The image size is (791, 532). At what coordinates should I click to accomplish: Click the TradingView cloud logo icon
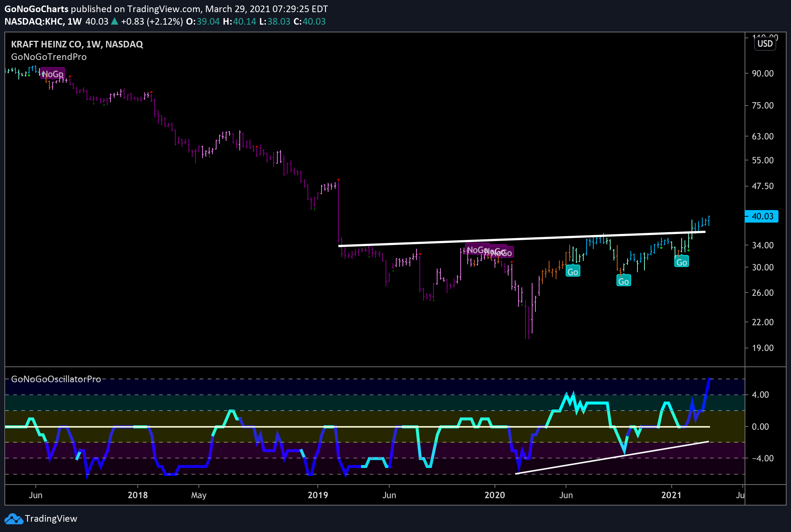tap(14, 519)
